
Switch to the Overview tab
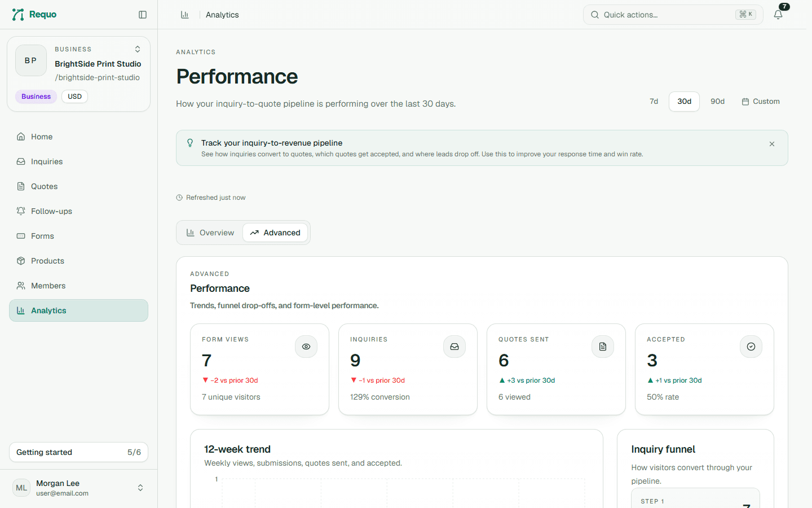click(x=210, y=233)
